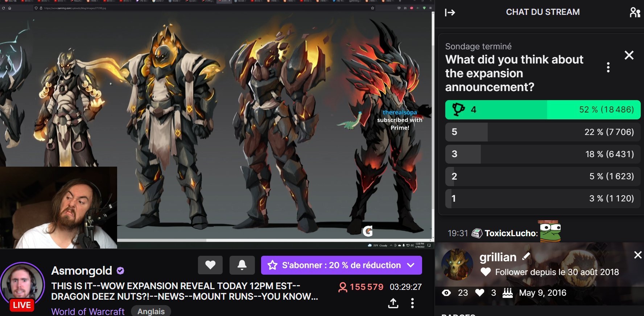The height and width of the screenshot is (316, 644).
Task: Click poll option 2 result row
Action: click(x=543, y=176)
